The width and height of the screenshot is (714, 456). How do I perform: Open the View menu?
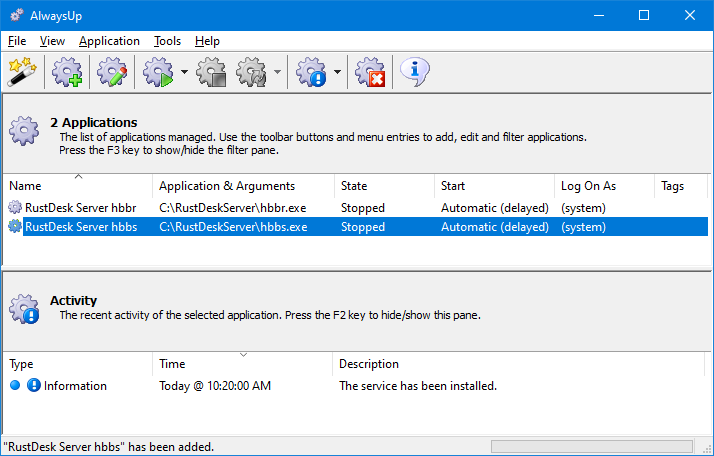(x=52, y=41)
